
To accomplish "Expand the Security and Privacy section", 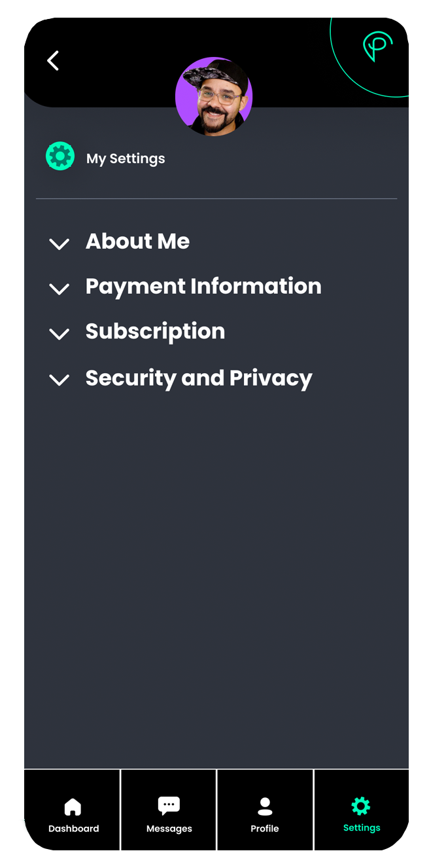I will (x=59, y=380).
